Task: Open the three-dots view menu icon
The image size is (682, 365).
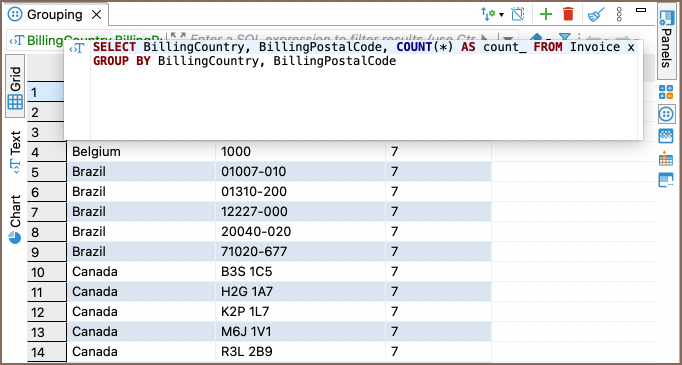Action: coord(619,15)
